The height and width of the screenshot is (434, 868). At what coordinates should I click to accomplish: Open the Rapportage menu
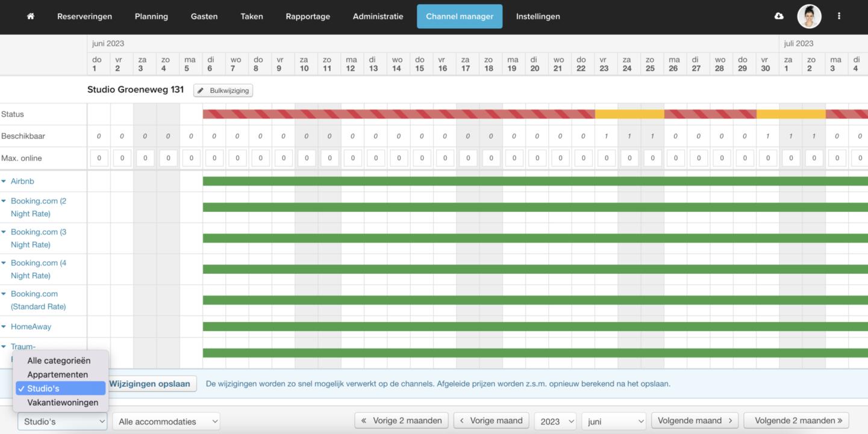(x=308, y=16)
